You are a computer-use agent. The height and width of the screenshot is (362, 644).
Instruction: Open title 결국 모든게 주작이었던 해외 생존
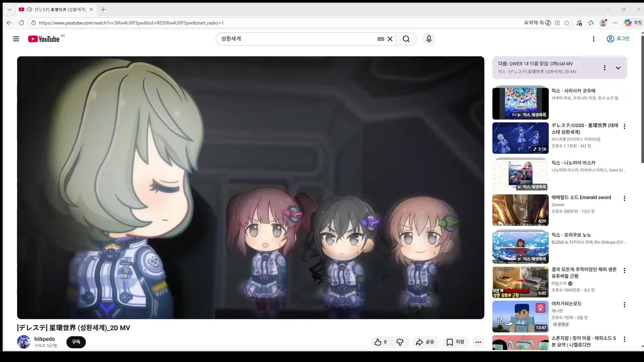(x=583, y=273)
